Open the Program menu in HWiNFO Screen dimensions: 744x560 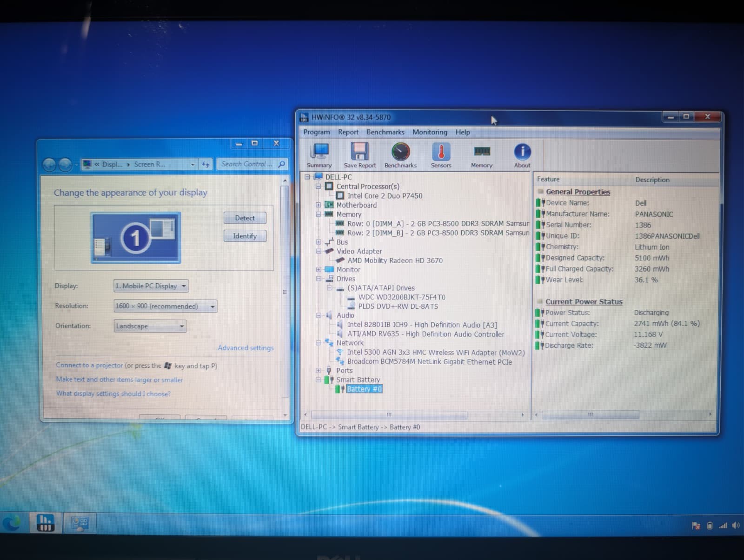tap(317, 132)
